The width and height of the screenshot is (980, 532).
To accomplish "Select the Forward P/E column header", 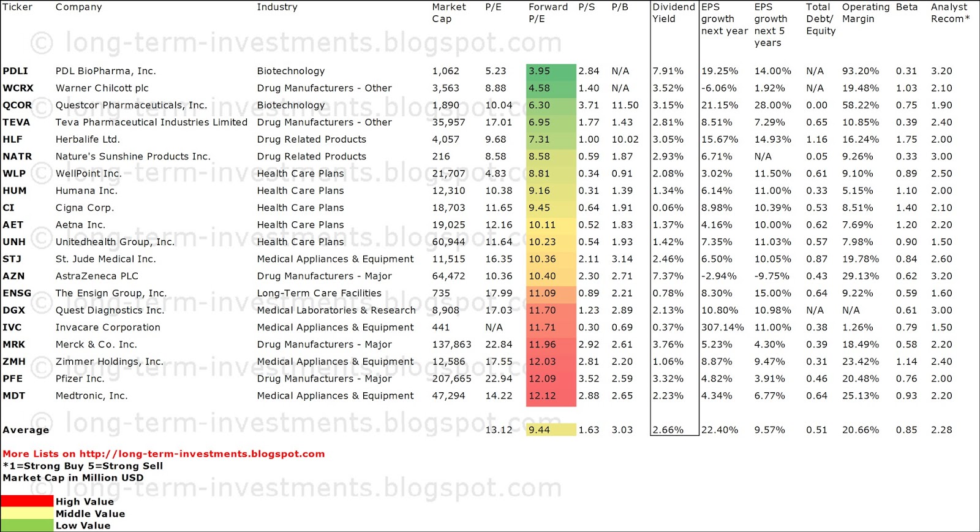I will [548, 13].
